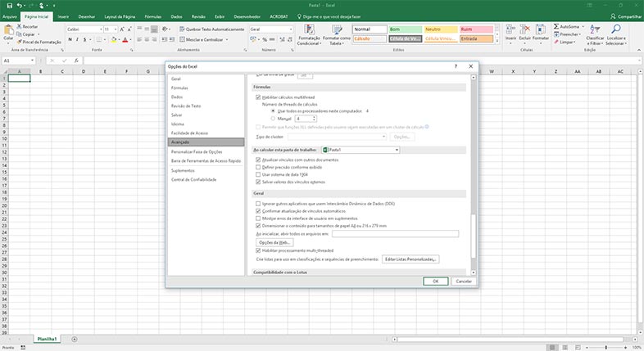This screenshot has width=644, height=351.
Task: Toggle Habilitar processamento multi-threaded checkbox
Action: point(258,250)
